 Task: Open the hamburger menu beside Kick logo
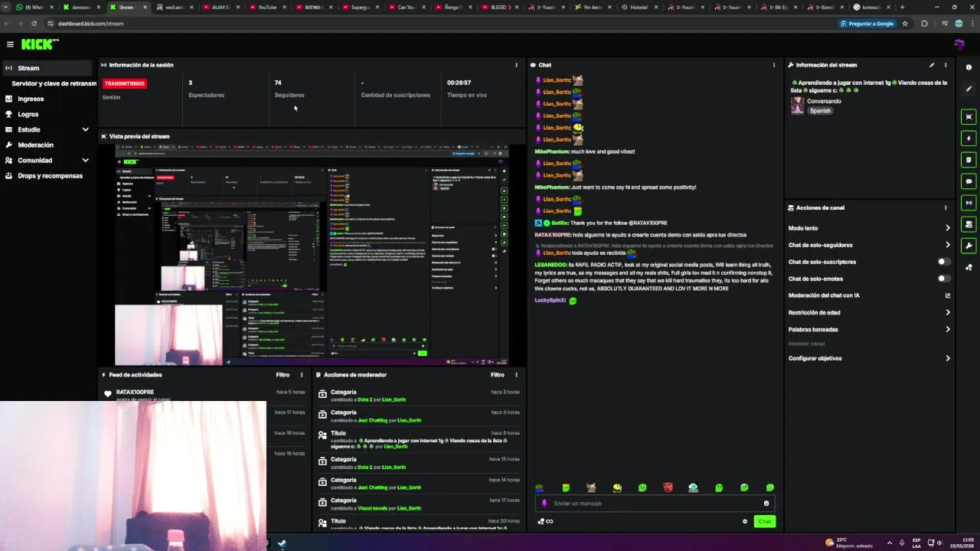click(x=10, y=44)
